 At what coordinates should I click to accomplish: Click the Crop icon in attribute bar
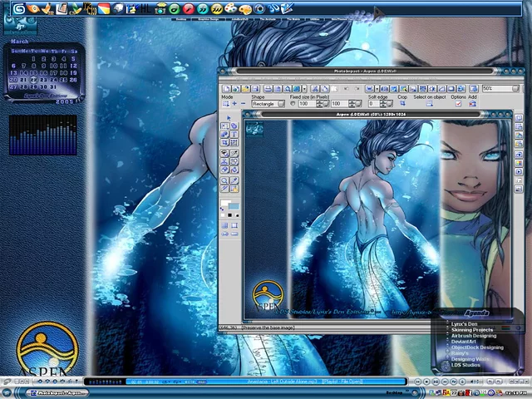pos(402,103)
